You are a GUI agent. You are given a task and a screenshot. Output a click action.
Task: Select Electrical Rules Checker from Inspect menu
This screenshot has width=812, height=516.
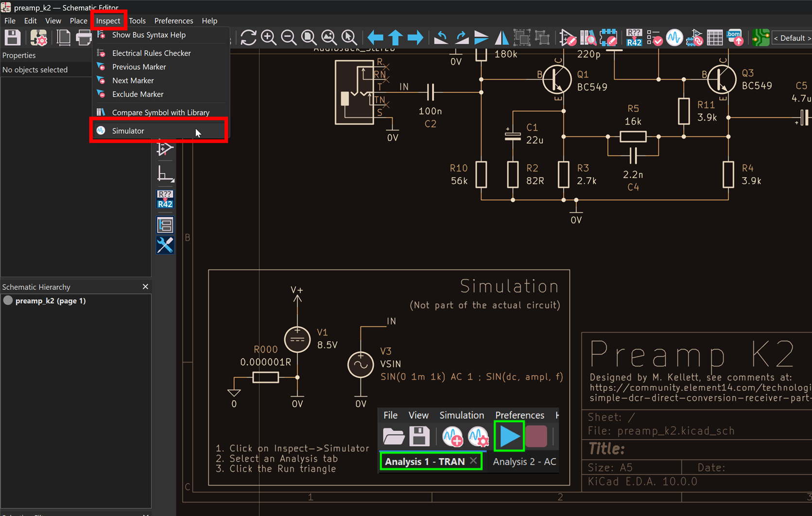click(x=161, y=53)
